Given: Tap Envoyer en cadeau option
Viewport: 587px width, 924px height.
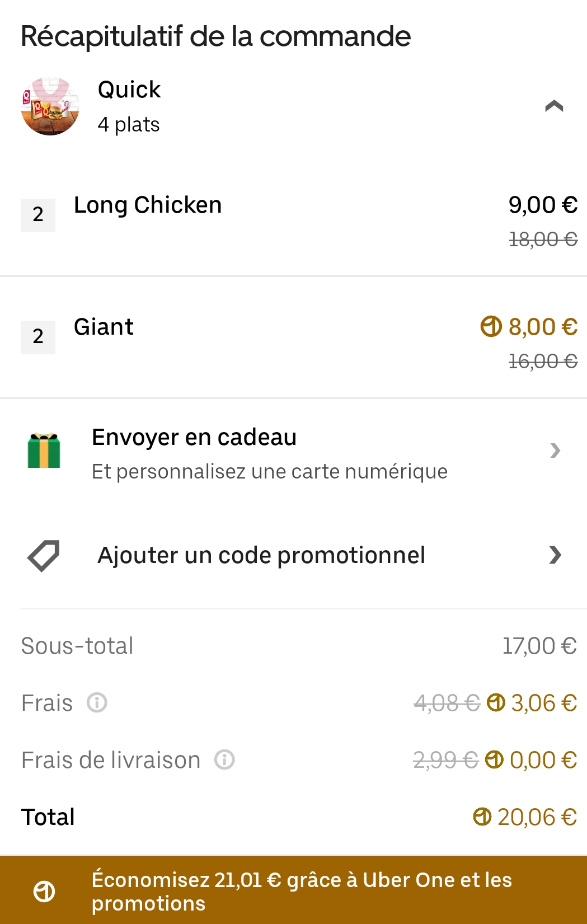Looking at the screenshot, I should [x=194, y=438].
